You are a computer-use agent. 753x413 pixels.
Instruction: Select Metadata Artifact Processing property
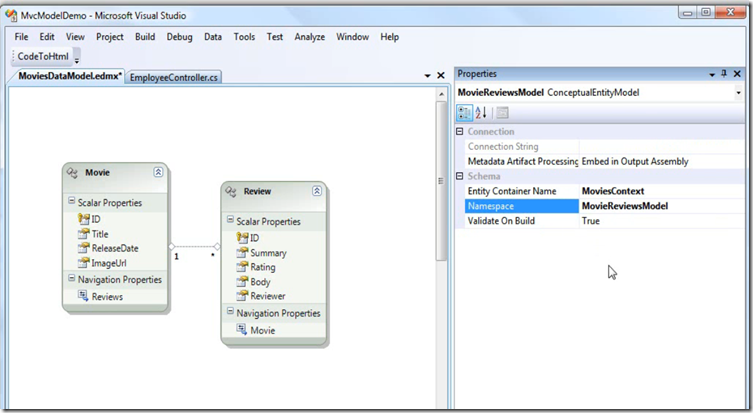604,161
